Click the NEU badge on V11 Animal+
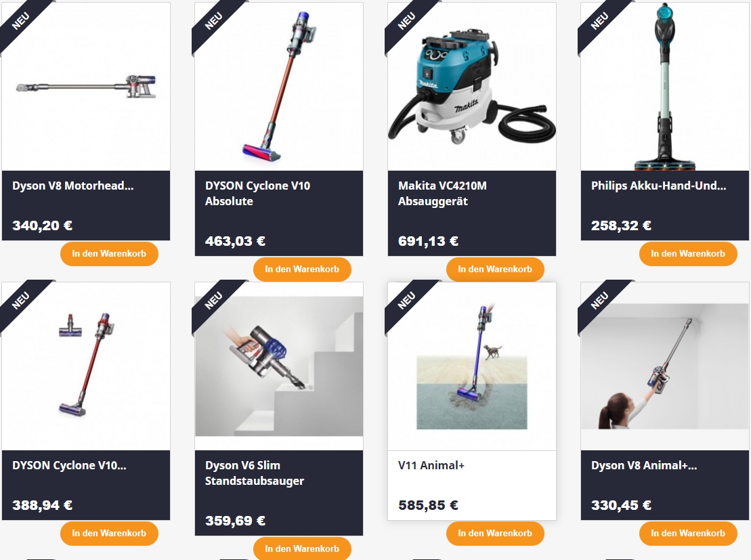 click(406, 301)
